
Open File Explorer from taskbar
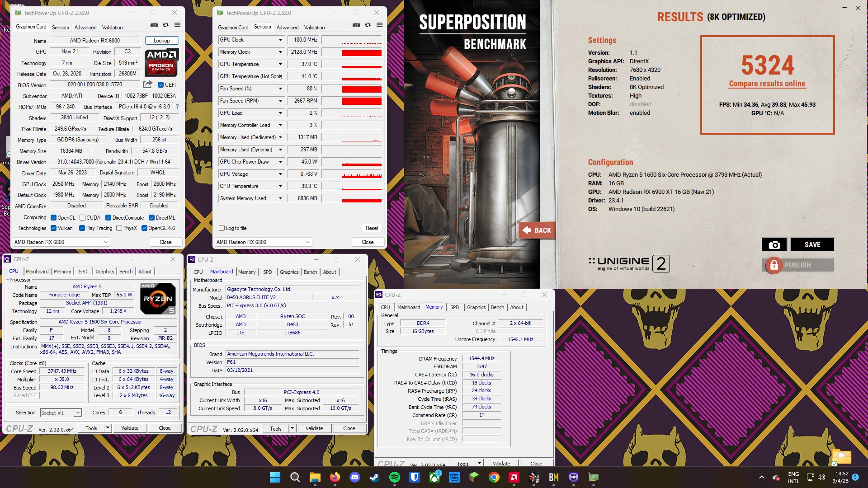coord(315,477)
